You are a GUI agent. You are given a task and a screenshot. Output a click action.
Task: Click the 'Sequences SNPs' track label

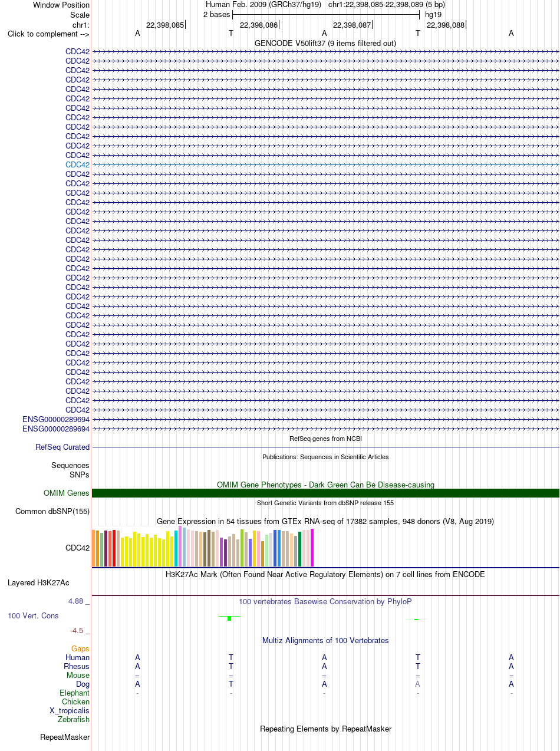[x=70, y=470]
